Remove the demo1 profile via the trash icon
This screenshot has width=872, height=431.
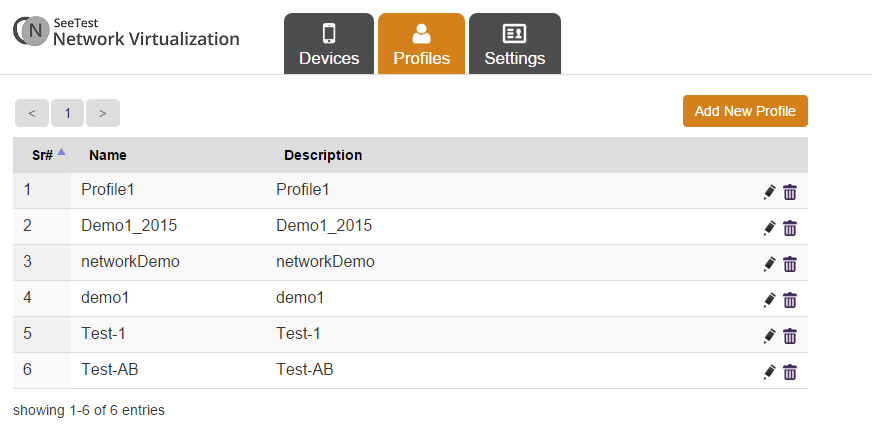click(790, 300)
